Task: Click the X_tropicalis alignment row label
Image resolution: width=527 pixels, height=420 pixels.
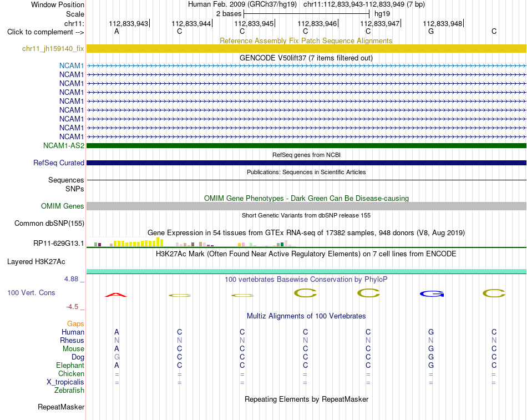Action: click(x=65, y=382)
